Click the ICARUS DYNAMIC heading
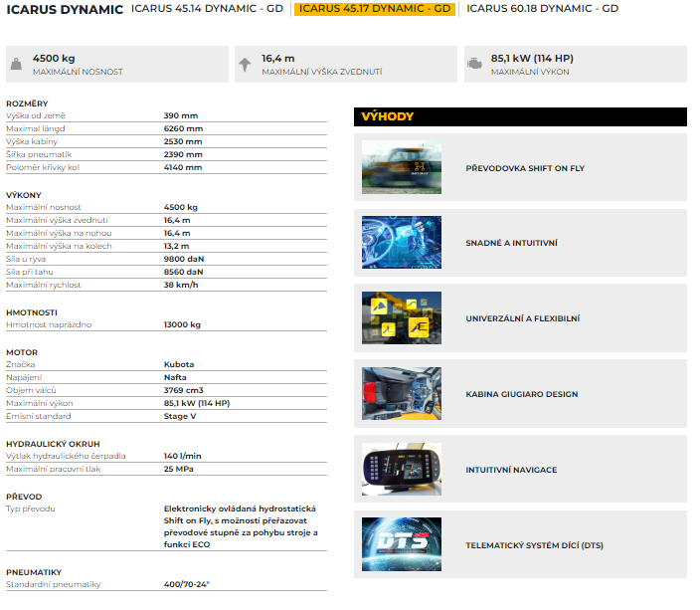This screenshot has height=610, width=700. tap(65, 9)
